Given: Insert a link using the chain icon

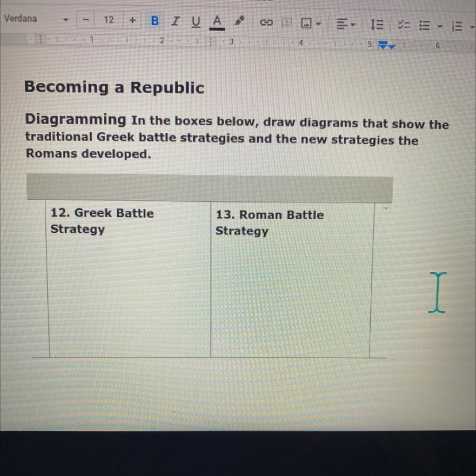Looking at the screenshot, I should click(266, 22).
